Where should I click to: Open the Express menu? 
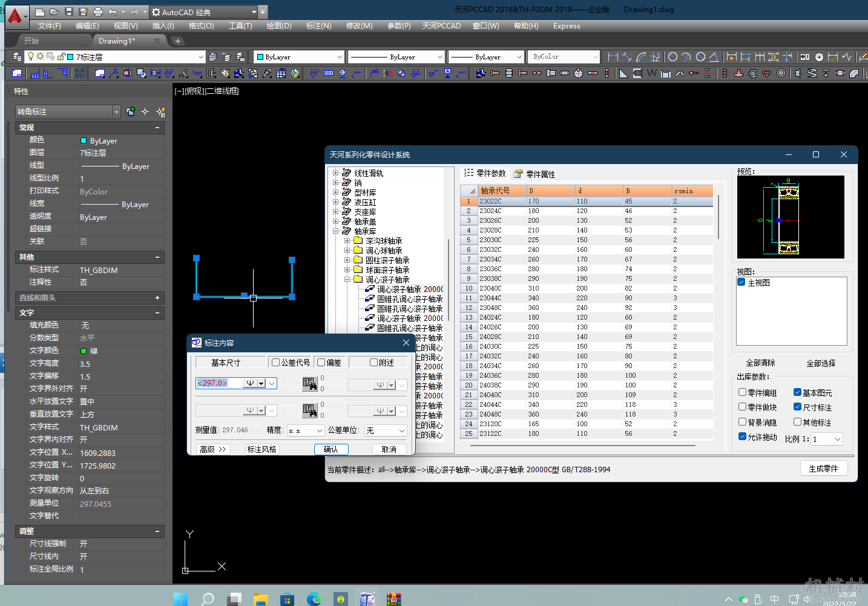[x=567, y=26]
